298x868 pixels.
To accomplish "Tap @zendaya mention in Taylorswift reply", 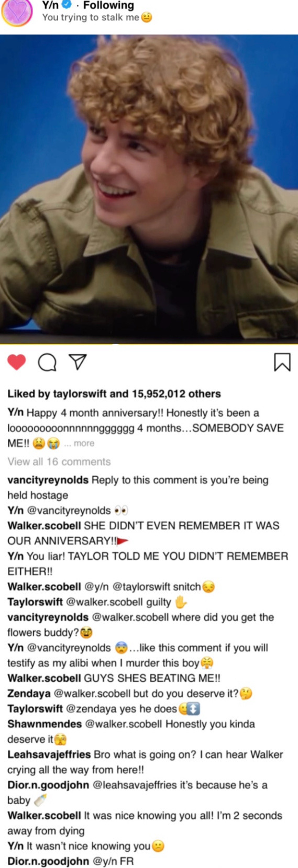I will (x=91, y=708).
